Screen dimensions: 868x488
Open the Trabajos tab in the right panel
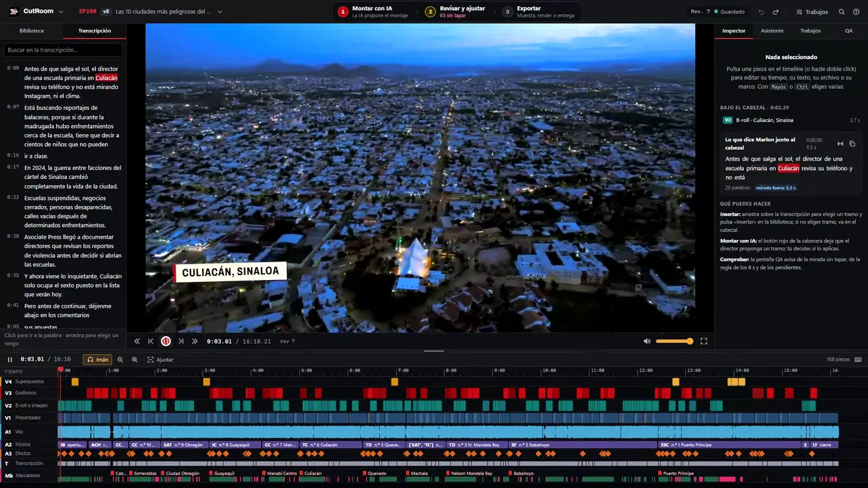pos(810,30)
